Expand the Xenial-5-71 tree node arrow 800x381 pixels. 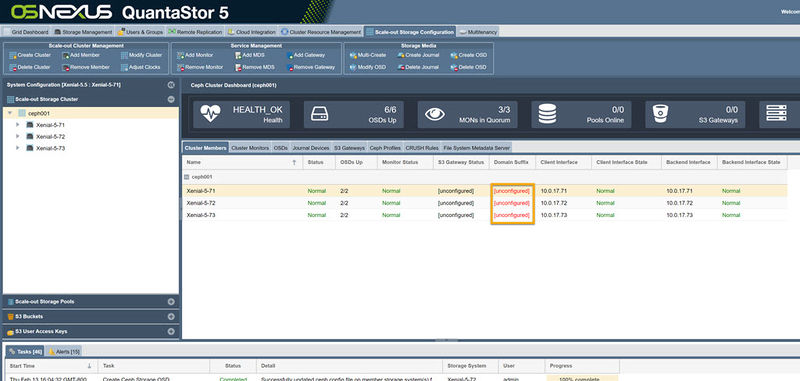(x=18, y=124)
